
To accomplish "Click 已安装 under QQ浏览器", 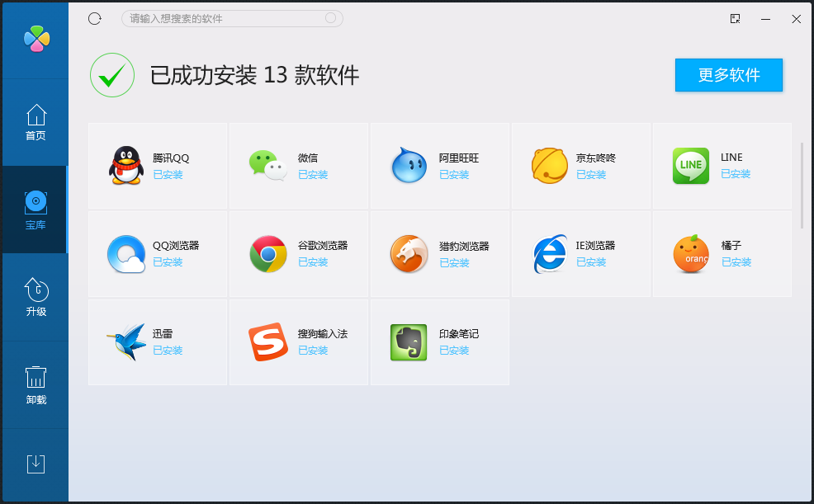I will [168, 262].
